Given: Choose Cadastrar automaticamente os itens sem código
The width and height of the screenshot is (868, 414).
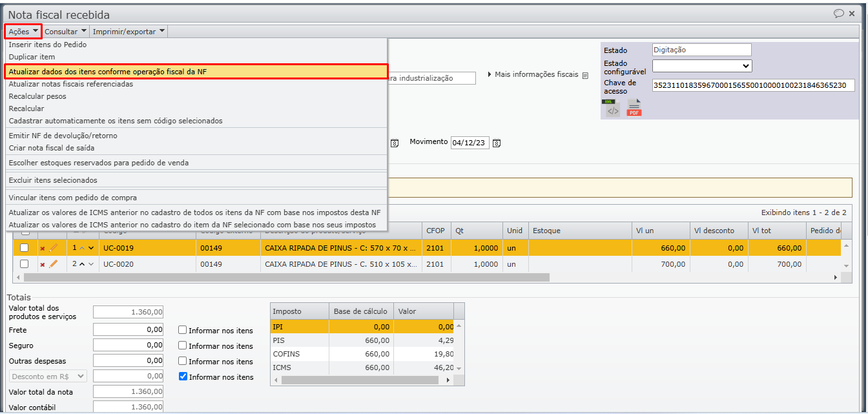Looking at the screenshot, I should coord(196,121).
